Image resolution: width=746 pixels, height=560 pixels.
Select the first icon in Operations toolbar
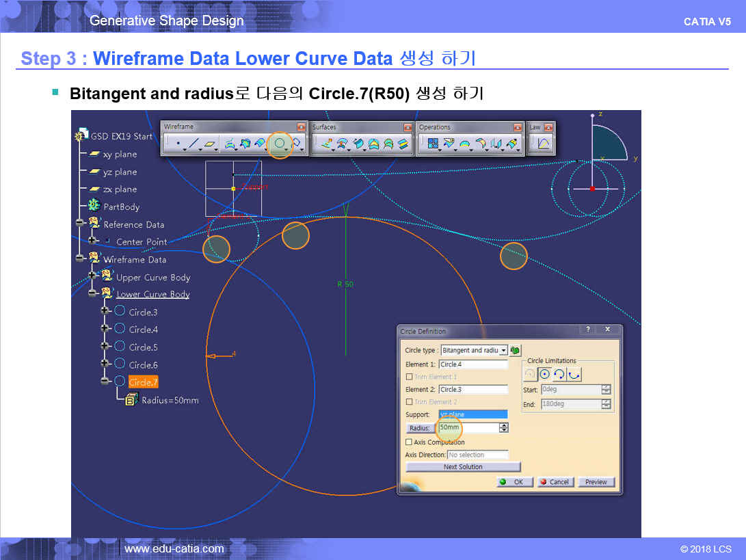click(x=433, y=144)
